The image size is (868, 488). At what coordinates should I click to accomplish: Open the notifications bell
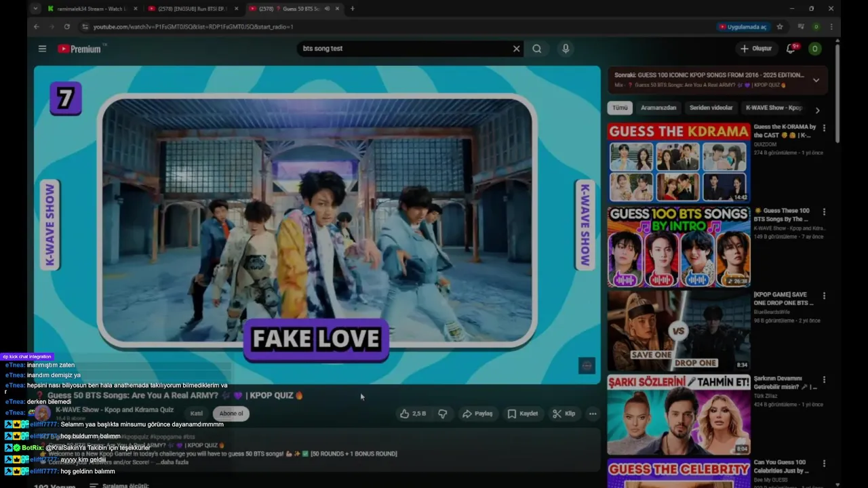[791, 49]
